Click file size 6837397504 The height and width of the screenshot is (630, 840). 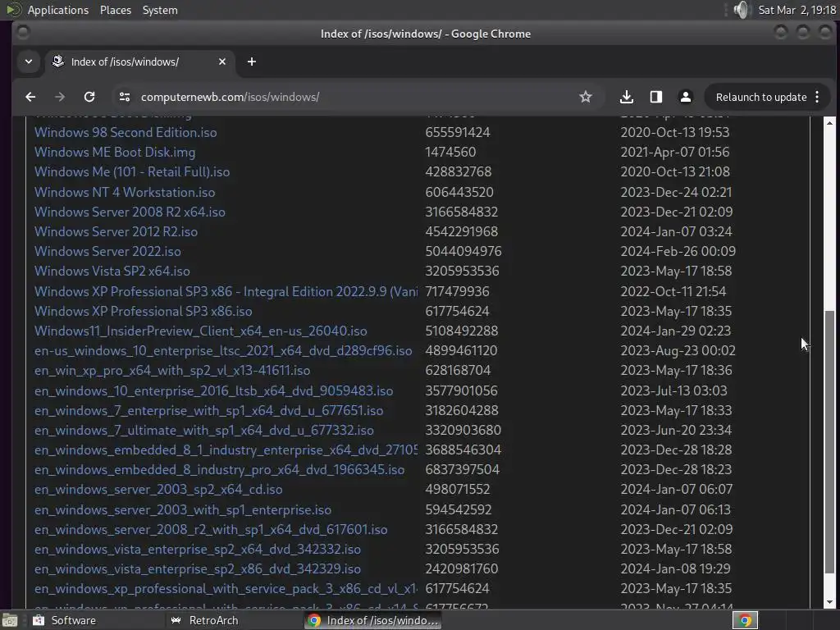pyautogui.click(x=463, y=470)
